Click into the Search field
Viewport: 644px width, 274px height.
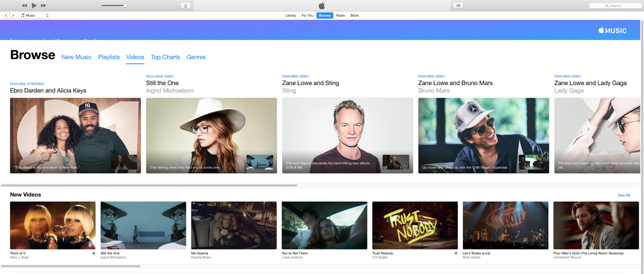(615, 6)
